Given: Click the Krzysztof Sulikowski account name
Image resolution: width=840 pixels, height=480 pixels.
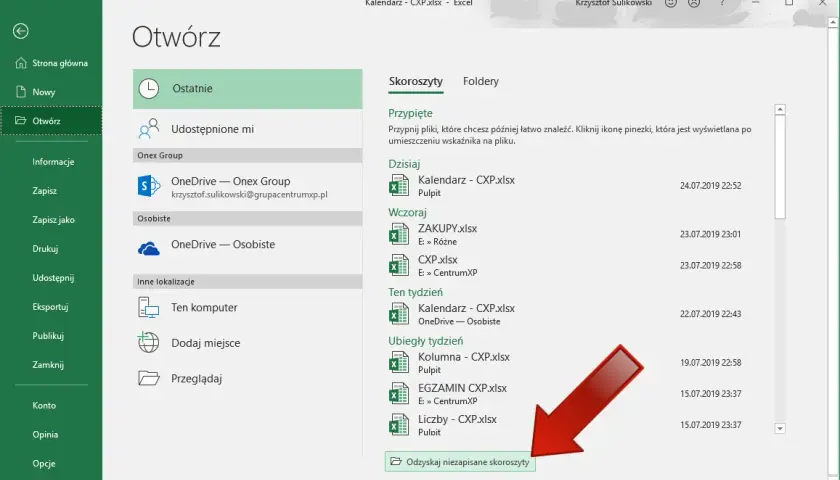Looking at the screenshot, I should pos(613,3).
